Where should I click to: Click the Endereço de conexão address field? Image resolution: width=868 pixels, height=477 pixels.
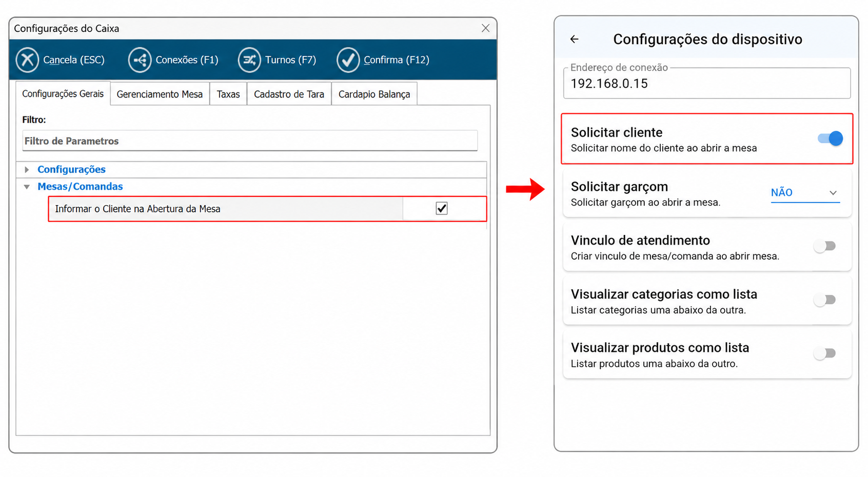pyautogui.click(x=707, y=83)
